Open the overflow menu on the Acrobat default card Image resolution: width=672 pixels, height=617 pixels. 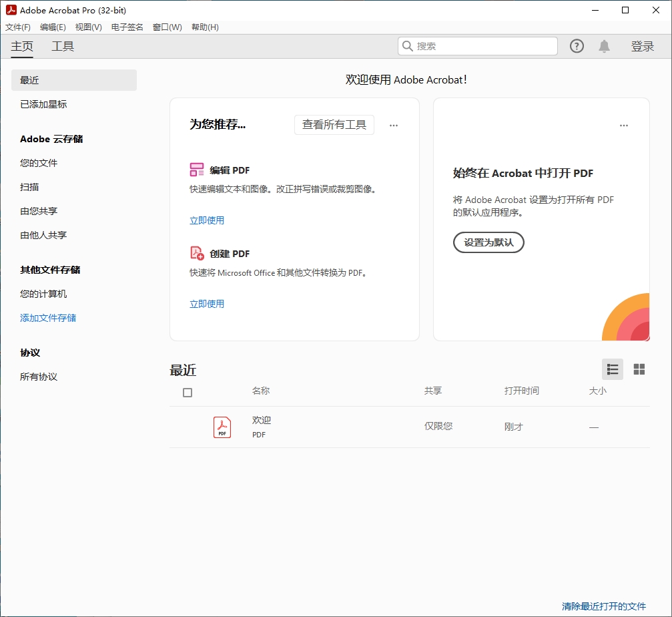pyautogui.click(x=624, y=125)
